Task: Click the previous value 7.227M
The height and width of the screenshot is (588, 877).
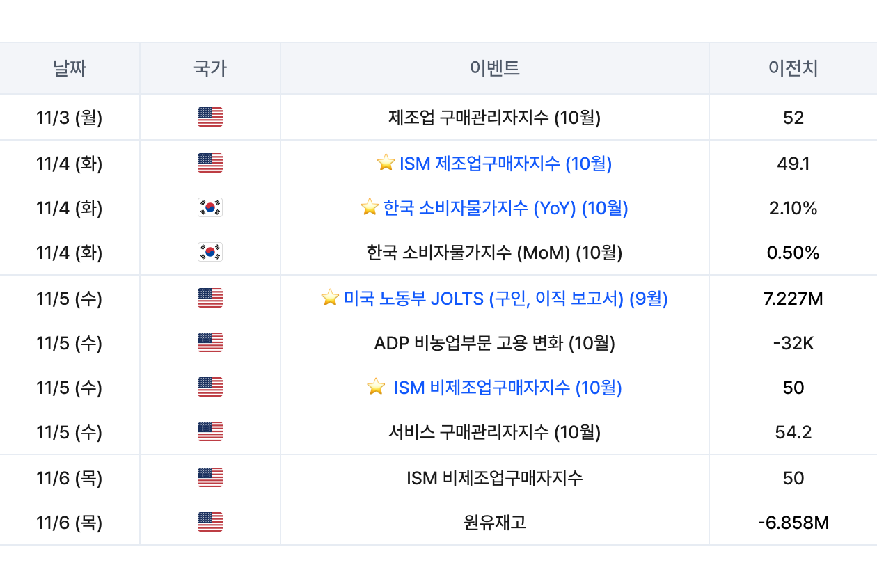Action: pyautogui.click(x=793, y=299)
